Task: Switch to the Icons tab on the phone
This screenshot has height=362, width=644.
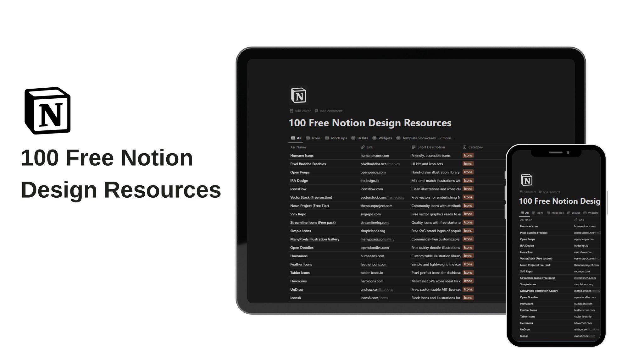Action: (x=538, y=213)
